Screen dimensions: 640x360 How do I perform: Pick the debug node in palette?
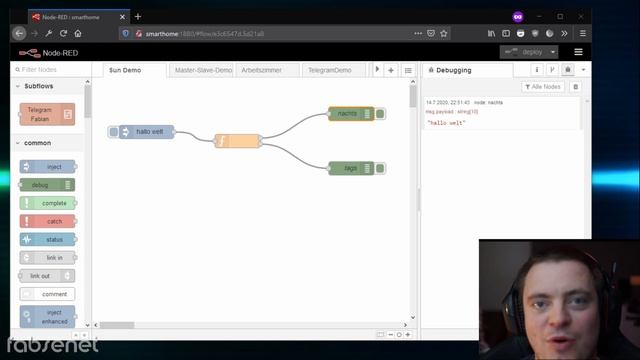(47, 185)
